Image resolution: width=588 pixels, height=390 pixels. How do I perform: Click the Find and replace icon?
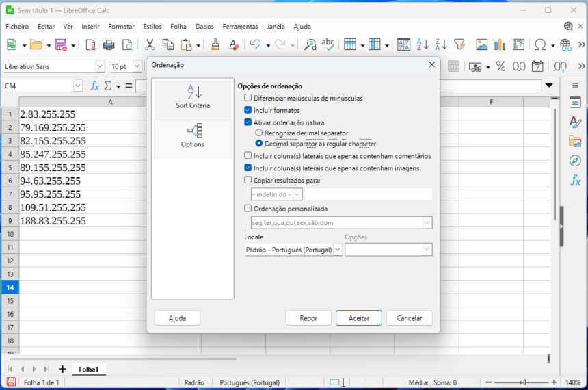(310, 45)
